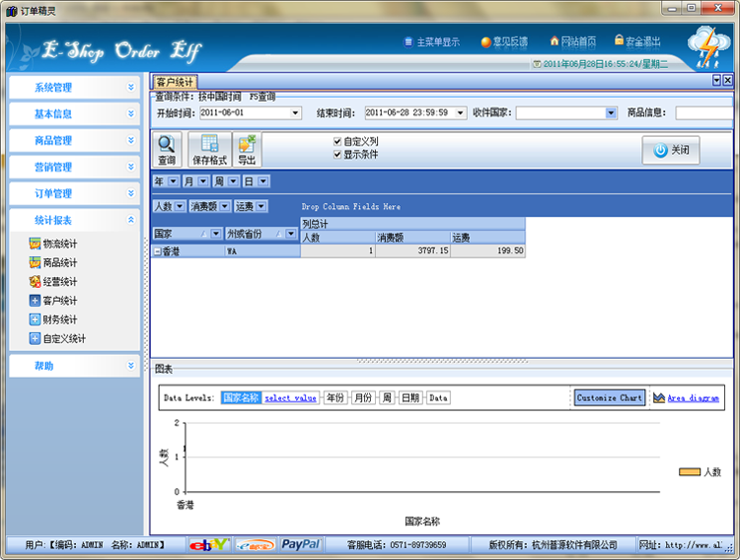Expand the 帮助 sidebar menu

click(x=75, y=366)
